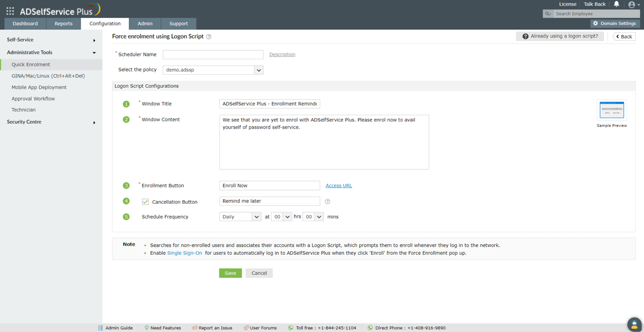Open the Support tab

pyautogui.click(x=179, y=24)
